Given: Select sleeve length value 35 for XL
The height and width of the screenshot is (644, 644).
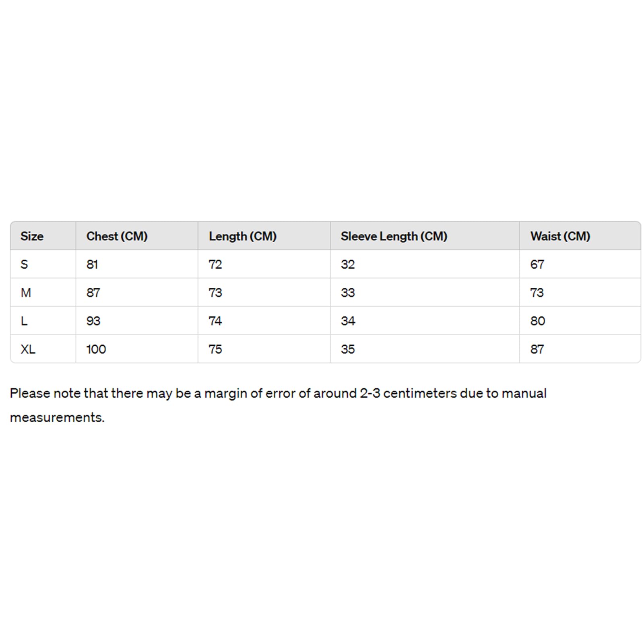Looking at the screenshot, I should (x=347, y=349).
